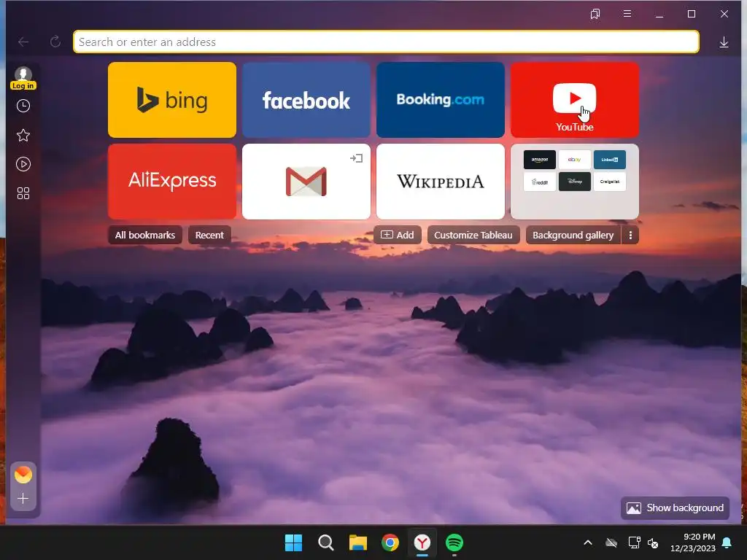Open the Reddit shortcut in folder tile
Image resolution: width=747 pixels, height=560 pixels.
point(539,182)
